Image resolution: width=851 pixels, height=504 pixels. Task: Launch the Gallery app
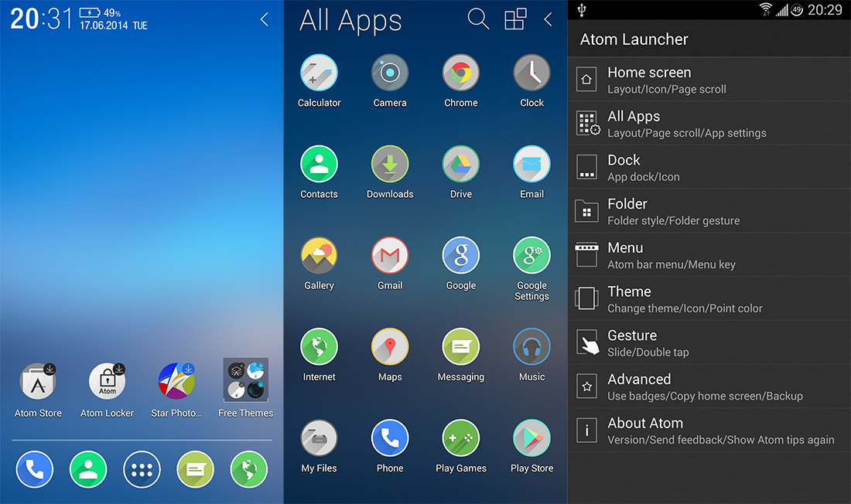click(x=319, y=256)
